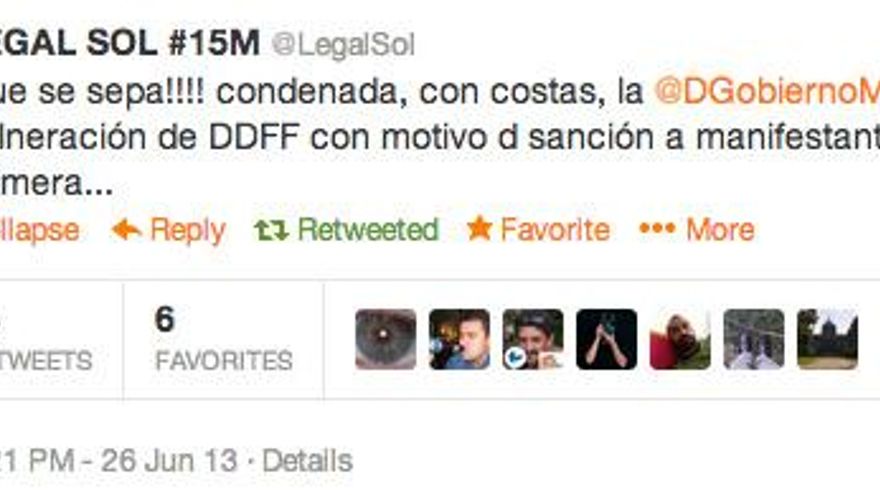Open the building silhouette avatar

[x=827, y=339]
